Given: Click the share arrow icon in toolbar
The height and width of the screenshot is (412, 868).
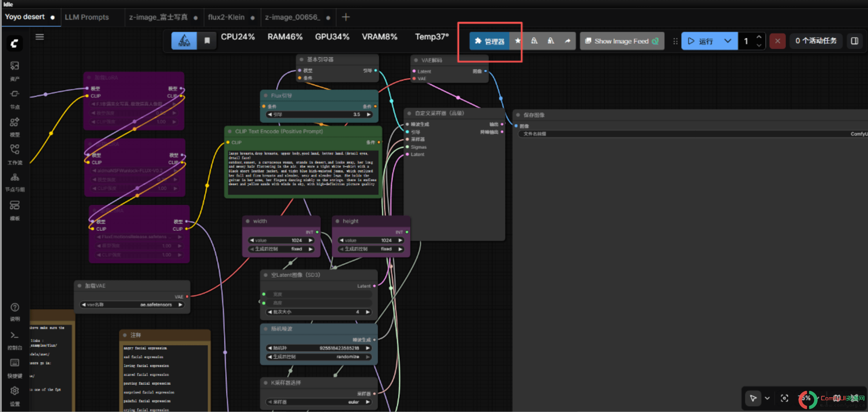Looking at the screenshot, I should (567, 41).
